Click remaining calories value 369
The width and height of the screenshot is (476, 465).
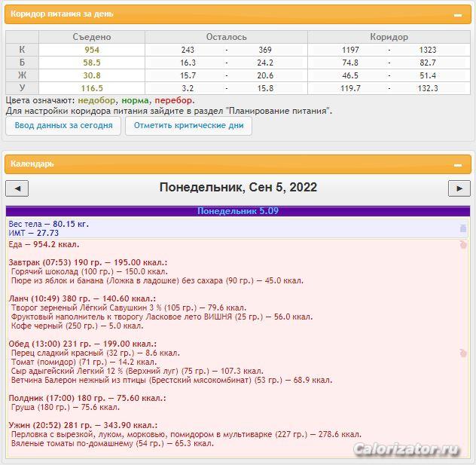(x=265, y=50)
